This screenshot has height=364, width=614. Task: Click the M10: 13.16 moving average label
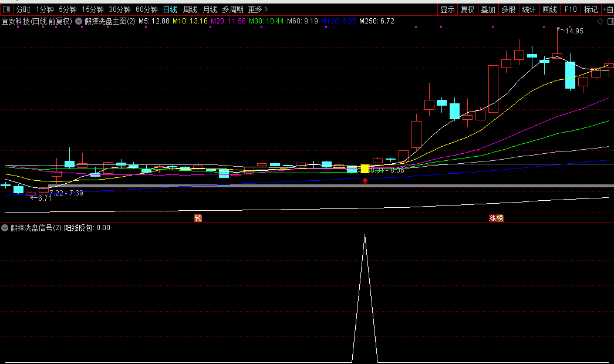pos(190,21)
